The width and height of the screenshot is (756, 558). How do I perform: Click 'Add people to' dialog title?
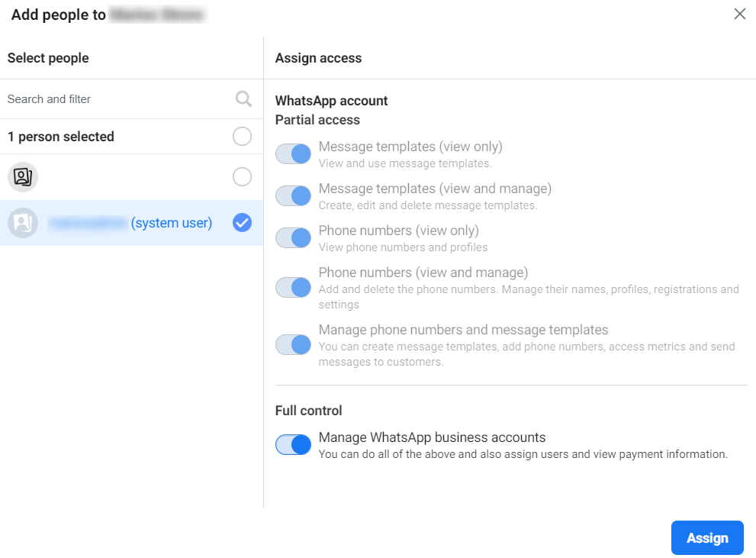(58, 15)
